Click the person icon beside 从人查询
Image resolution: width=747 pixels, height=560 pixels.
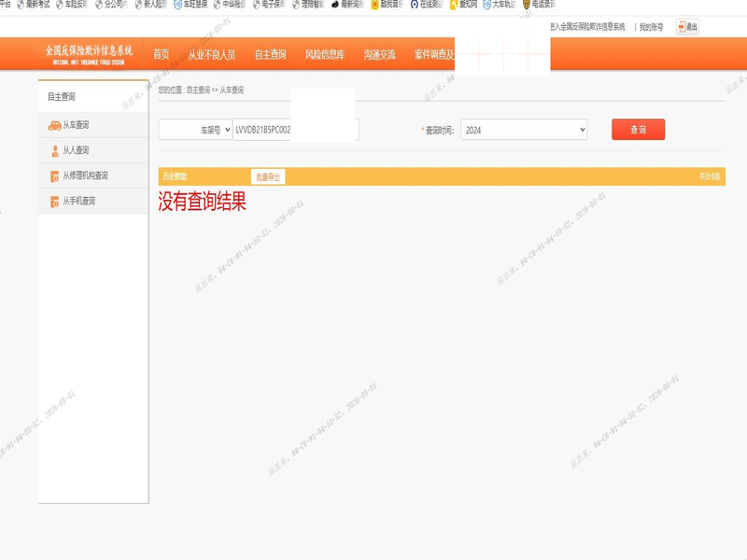click(x=55, y=151)
